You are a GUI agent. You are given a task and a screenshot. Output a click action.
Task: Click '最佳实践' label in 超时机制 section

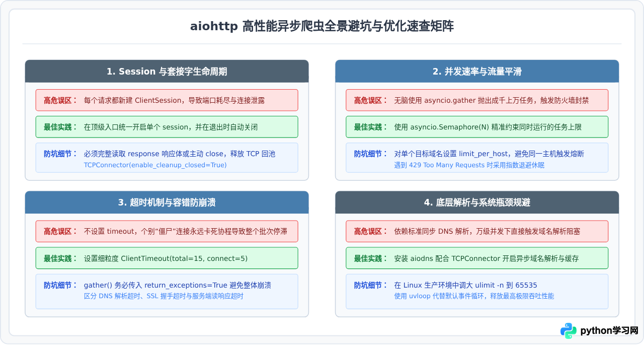tap(60, 258)
